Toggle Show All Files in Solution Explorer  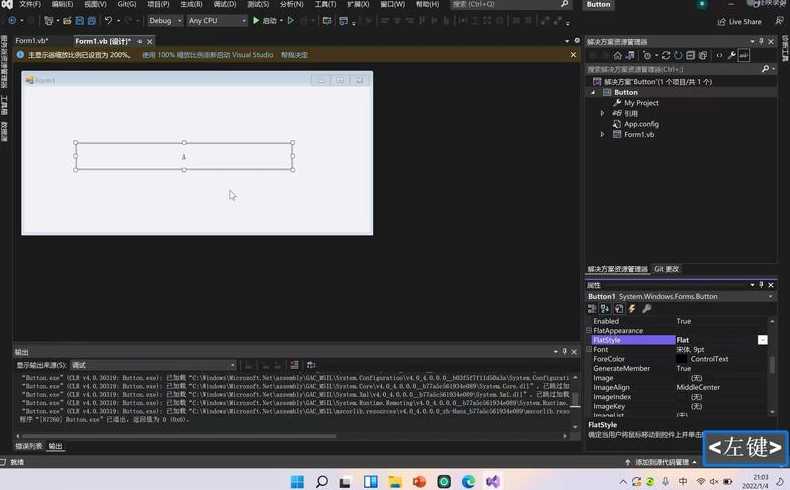point(703,55)
